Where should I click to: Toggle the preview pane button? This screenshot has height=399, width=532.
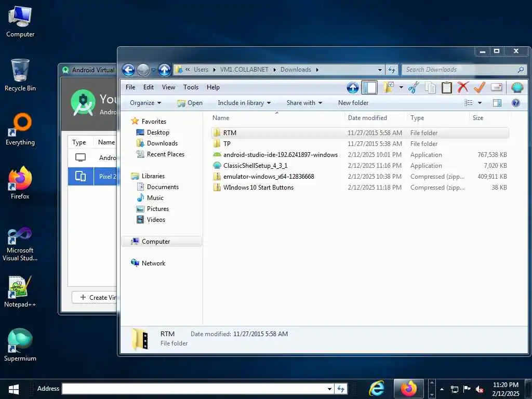pos(497,103)
